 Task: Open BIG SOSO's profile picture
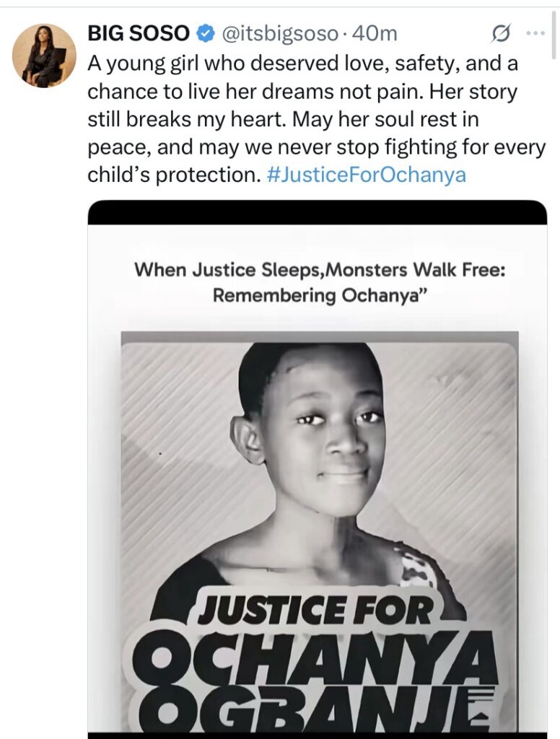click(x=44, y=56)
